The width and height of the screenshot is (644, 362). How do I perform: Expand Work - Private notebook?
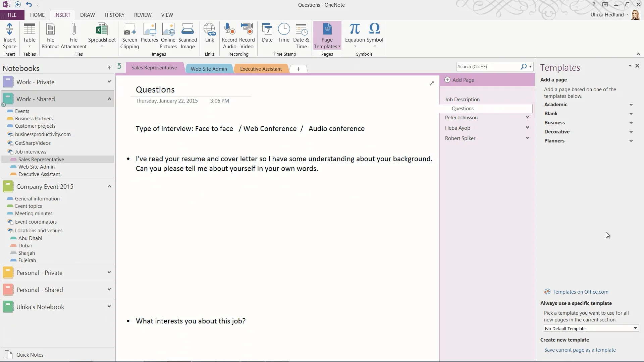pyautogui.click(x=109, y=81)
